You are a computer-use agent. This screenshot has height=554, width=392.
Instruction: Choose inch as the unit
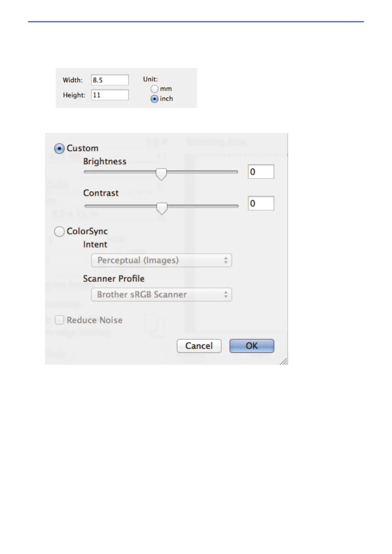[154, 99]
